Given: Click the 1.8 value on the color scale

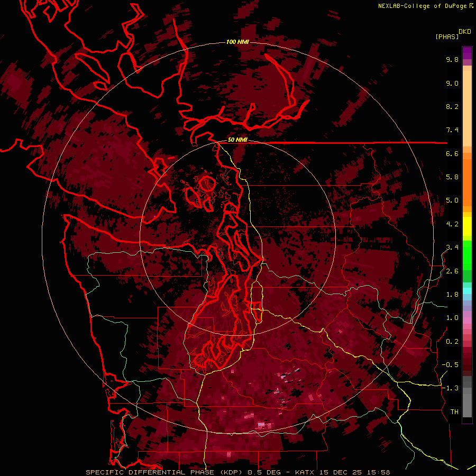Looking at the screenshot, I should [x=452, y=295].
